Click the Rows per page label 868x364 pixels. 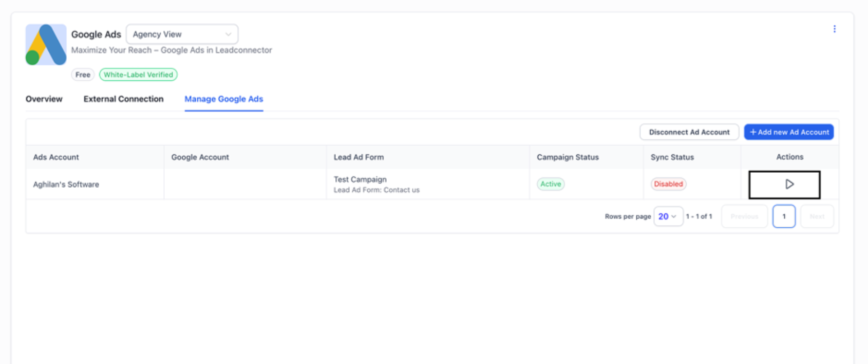[x=628, y=216]
